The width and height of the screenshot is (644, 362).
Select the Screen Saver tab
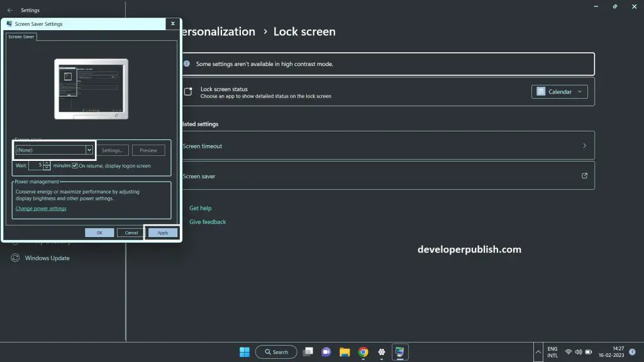click(21, 36)
